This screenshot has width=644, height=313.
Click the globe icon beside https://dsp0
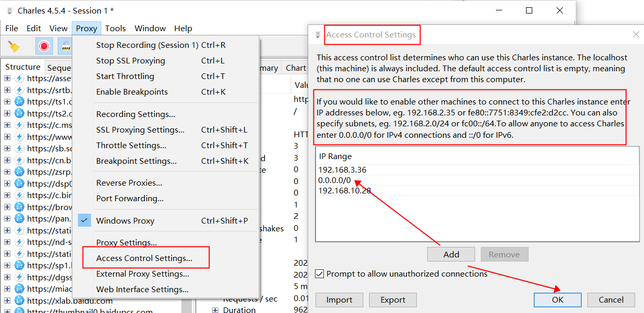point(20,184)
